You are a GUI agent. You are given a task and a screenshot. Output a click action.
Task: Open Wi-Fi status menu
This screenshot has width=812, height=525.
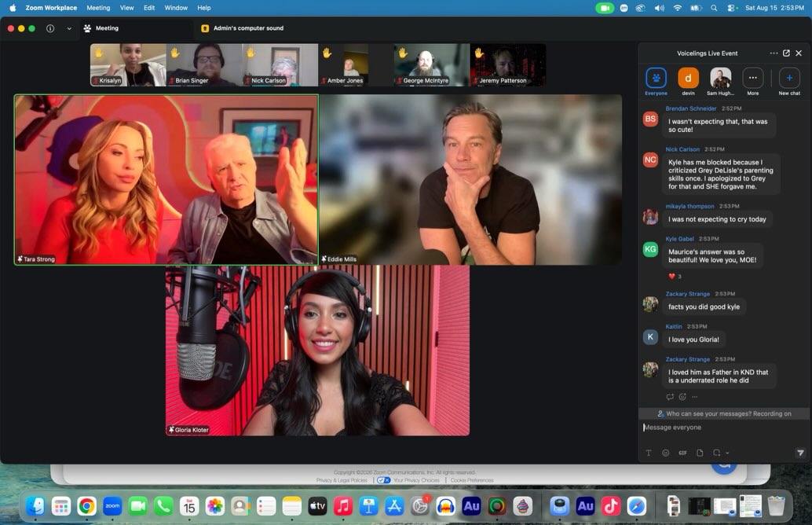(678, 8)
